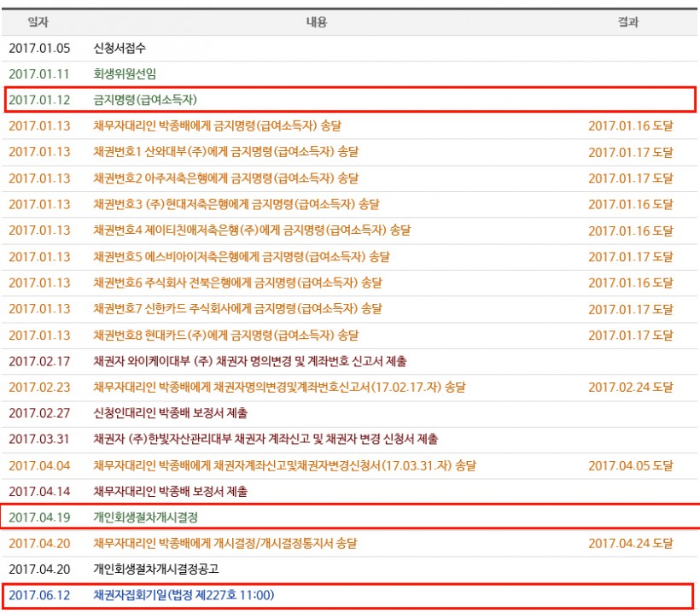
Task: Open the 금지명령(급여소득자) entry dated 2017.01.12
Action: tap(145, 100)
